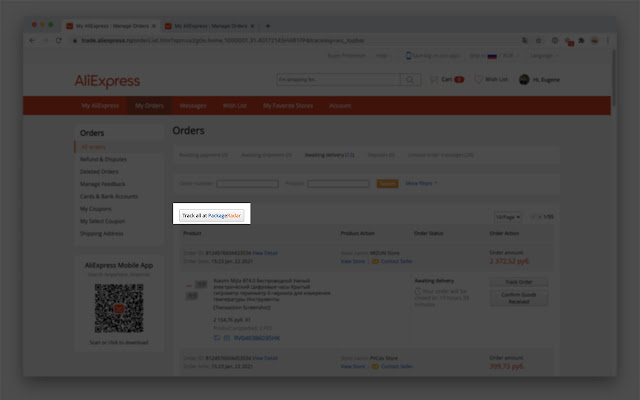Filter by Awaiting payment orders
This screenshot has width=640, height=400.
point(203,155)
